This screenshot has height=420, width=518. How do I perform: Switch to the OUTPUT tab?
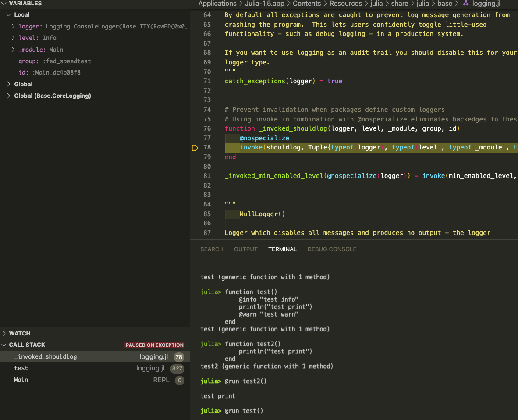coord(245,249)
